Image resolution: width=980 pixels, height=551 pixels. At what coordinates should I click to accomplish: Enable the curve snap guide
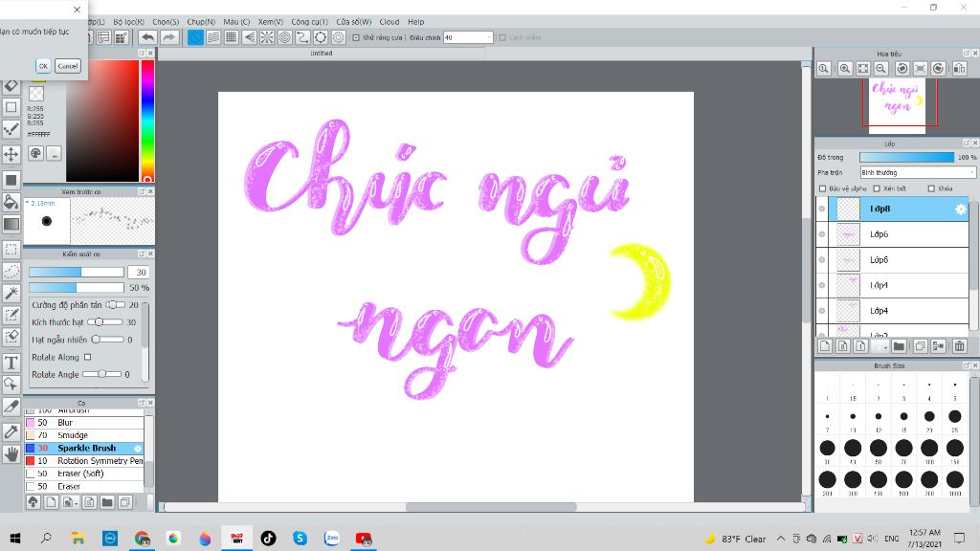302,37
